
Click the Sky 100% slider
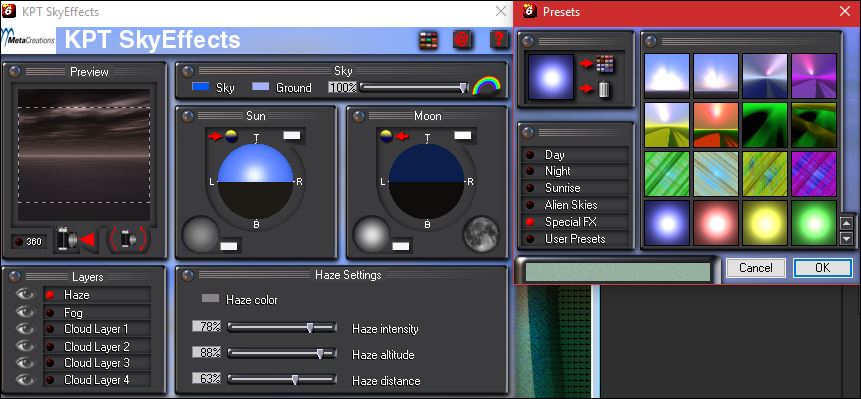[x=414, y=87]
